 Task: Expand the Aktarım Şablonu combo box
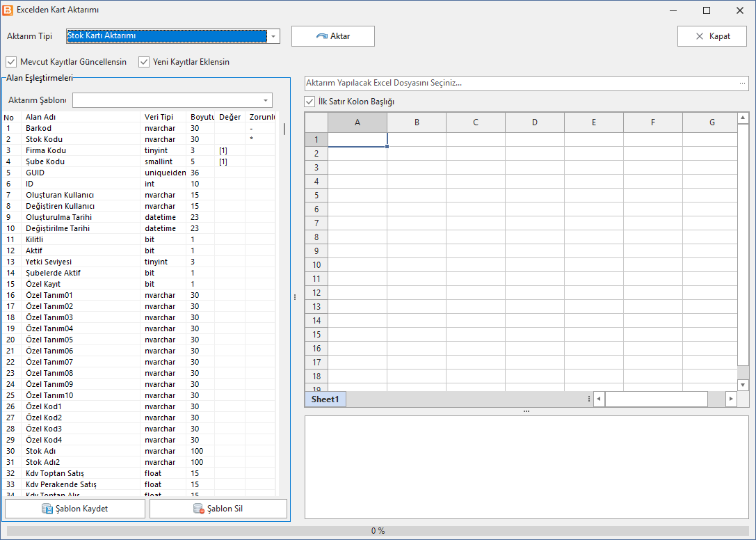click(266, 100)
